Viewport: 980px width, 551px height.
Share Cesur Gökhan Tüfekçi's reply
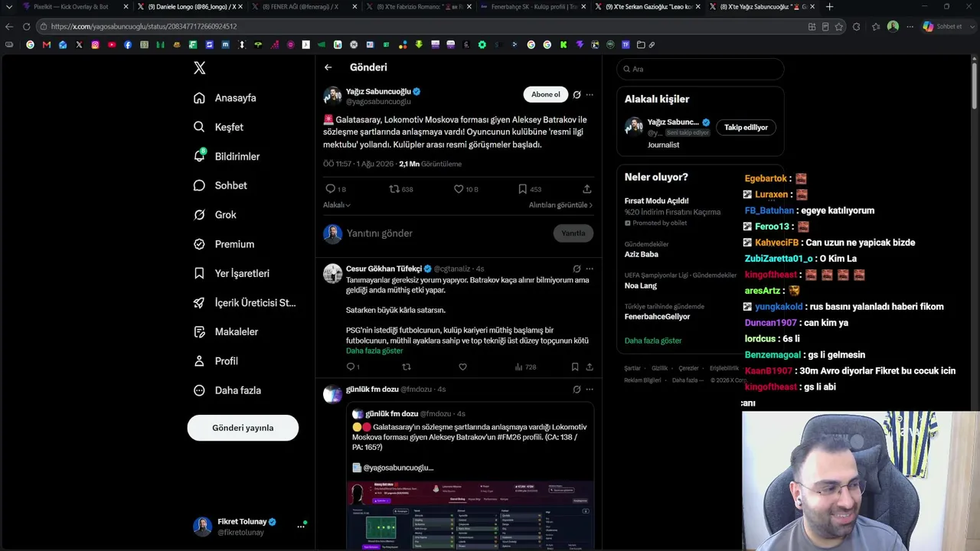(590, 367)
